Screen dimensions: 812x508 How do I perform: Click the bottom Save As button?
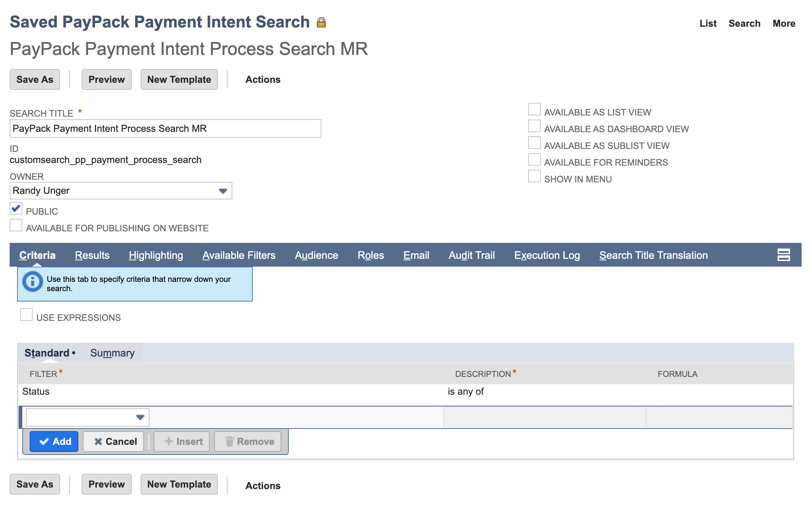point(35,484)
